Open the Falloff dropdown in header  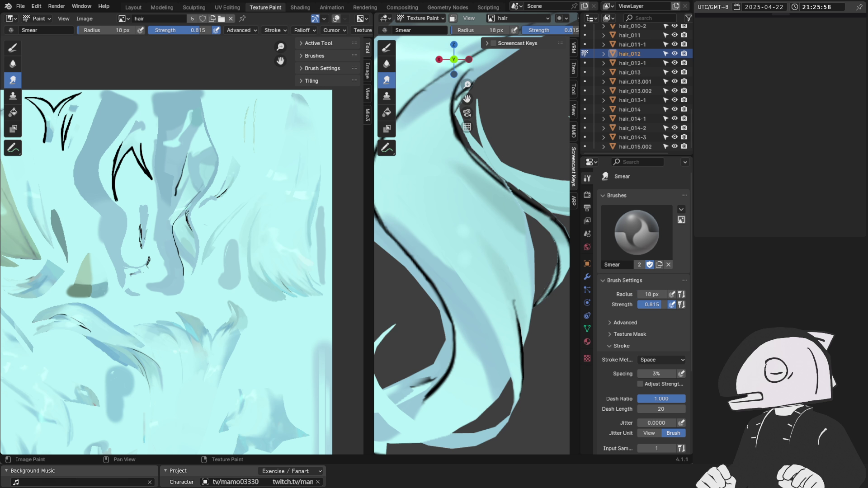tap(305, 30)
